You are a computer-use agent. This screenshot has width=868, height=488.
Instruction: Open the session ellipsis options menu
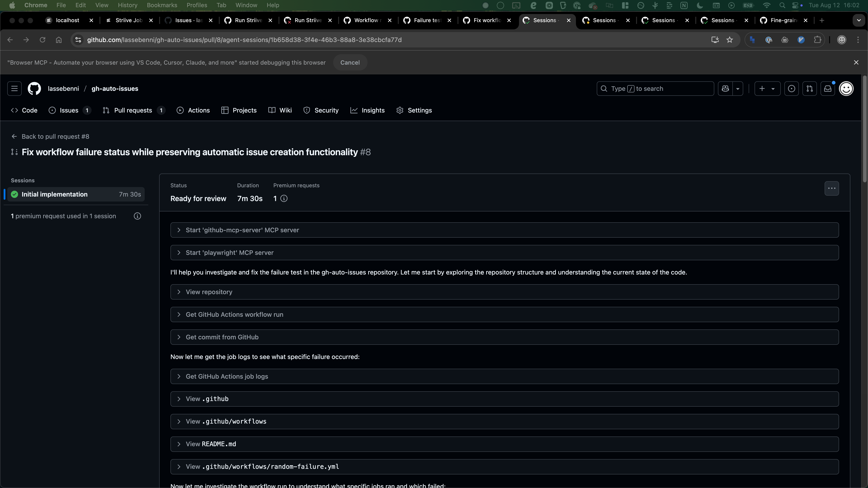pyautogui.click(x=832, y=188)
